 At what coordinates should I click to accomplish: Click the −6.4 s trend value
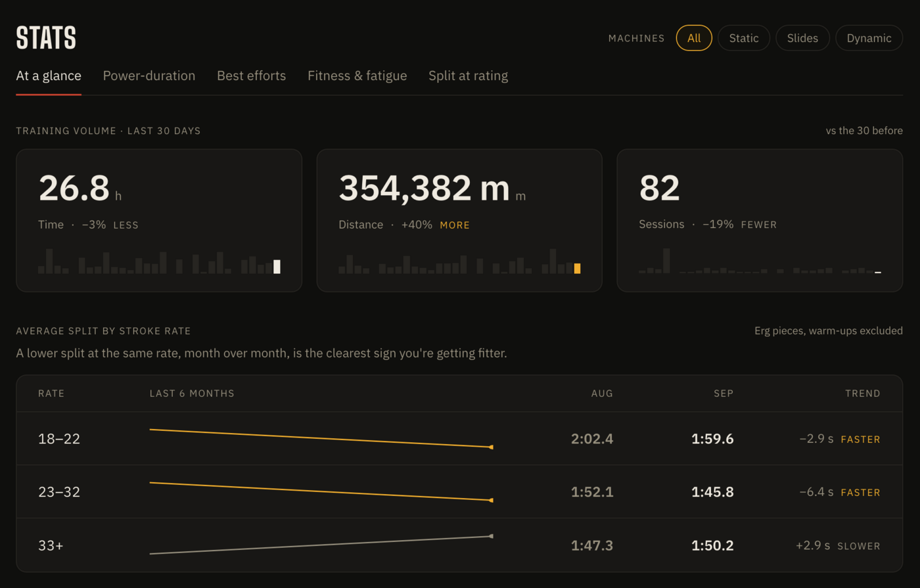click(816, 492)
